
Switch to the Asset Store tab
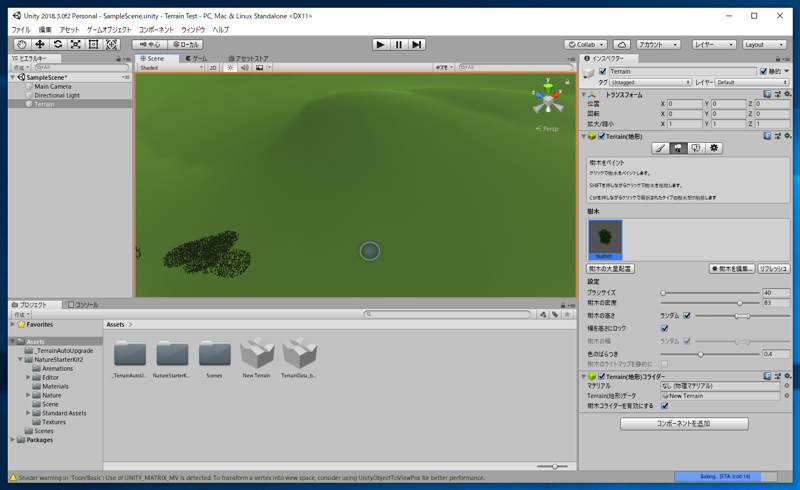tap(248, 58)
